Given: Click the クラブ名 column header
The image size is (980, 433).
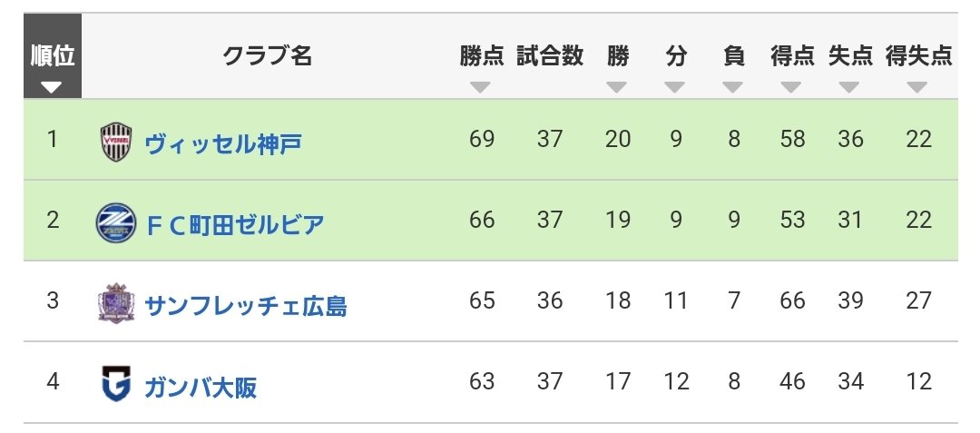Looking at the screenshot, I should (268, 56).
